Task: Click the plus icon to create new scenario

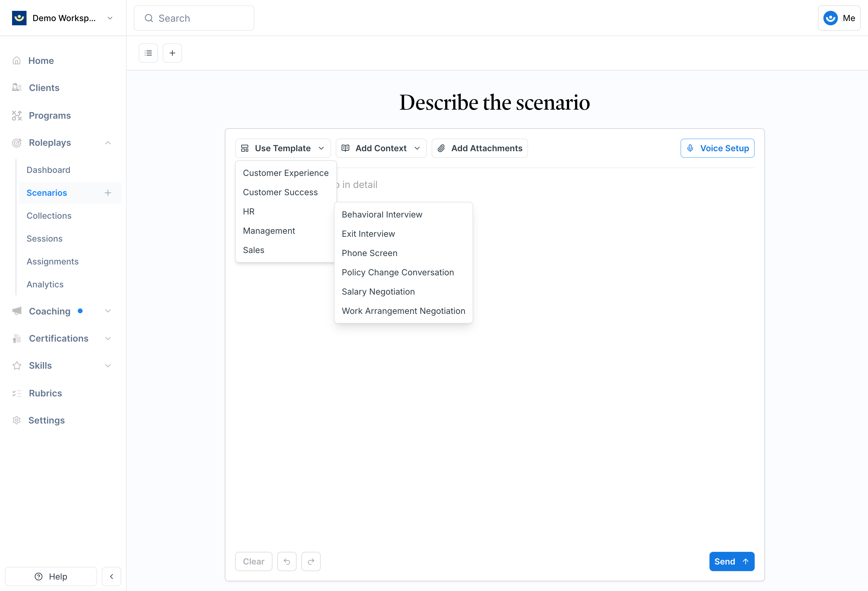Action: [x=172, y=53]
